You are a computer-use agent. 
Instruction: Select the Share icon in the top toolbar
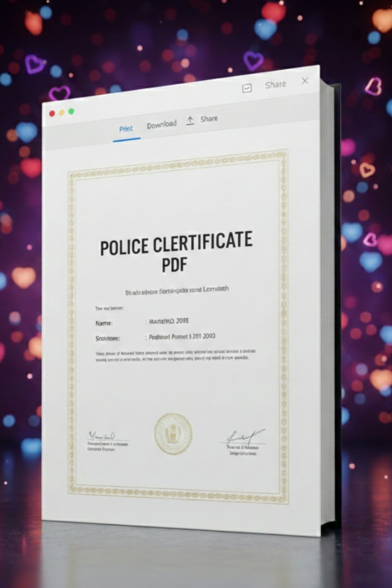[x=275, y=85]
